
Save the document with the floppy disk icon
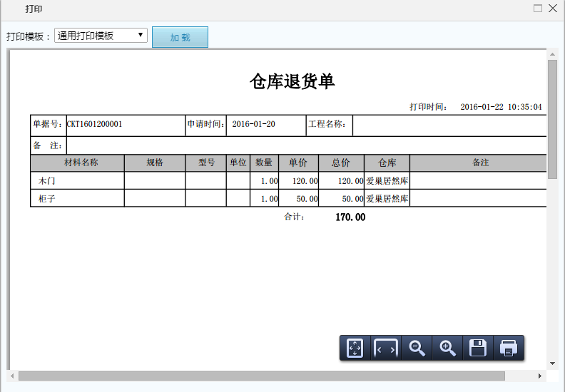[478, 348]
